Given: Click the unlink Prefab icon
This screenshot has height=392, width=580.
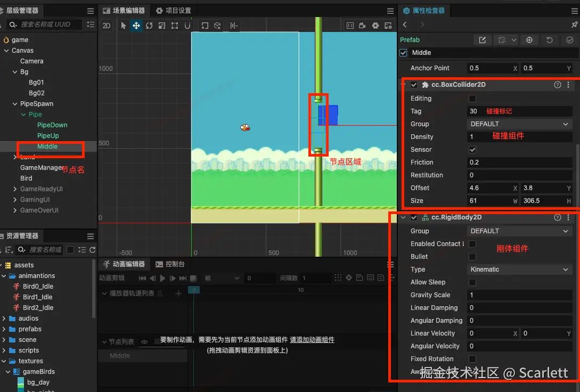Looking at the screenshot, I should [x=502, y=40].
